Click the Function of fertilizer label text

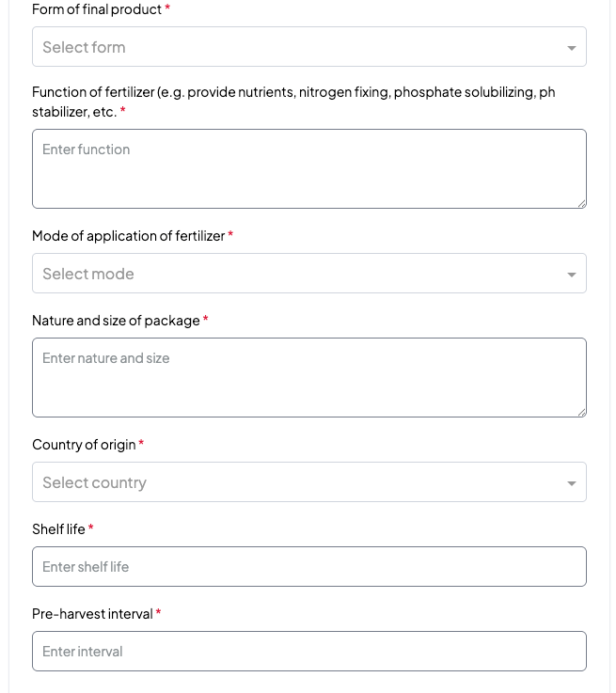point(293,102)
